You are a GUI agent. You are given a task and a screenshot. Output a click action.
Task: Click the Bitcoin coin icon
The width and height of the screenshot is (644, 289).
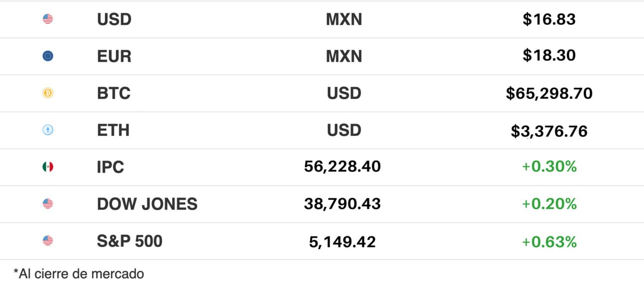tap(48, 93)
